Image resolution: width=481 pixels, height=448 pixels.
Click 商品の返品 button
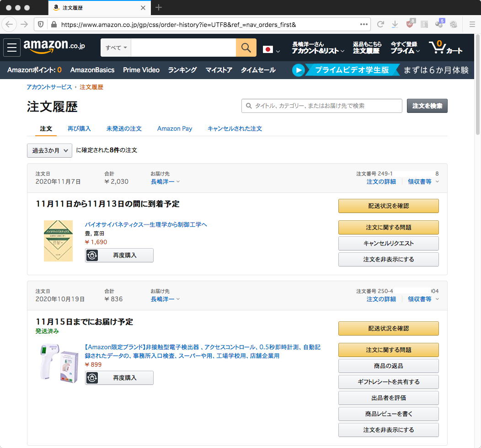(x=388, y=366)
